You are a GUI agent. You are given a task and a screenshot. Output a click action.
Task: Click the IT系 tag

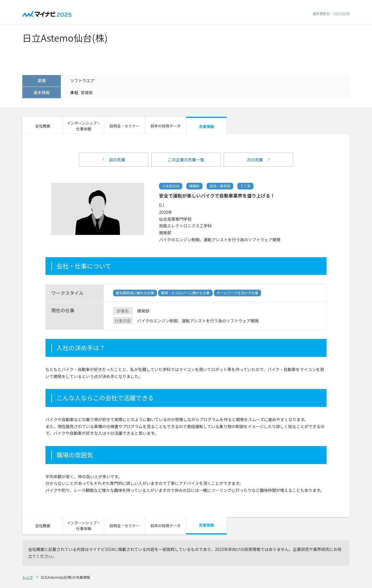pos(245,186)
